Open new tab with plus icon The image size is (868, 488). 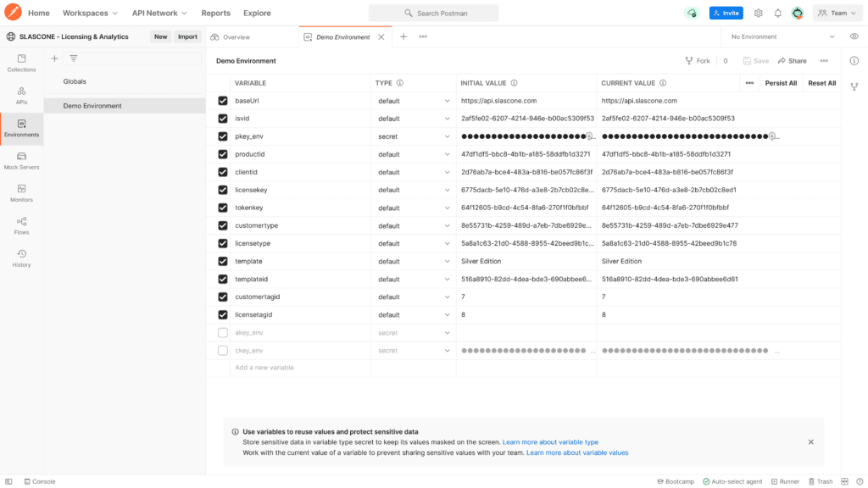(403, 36)
